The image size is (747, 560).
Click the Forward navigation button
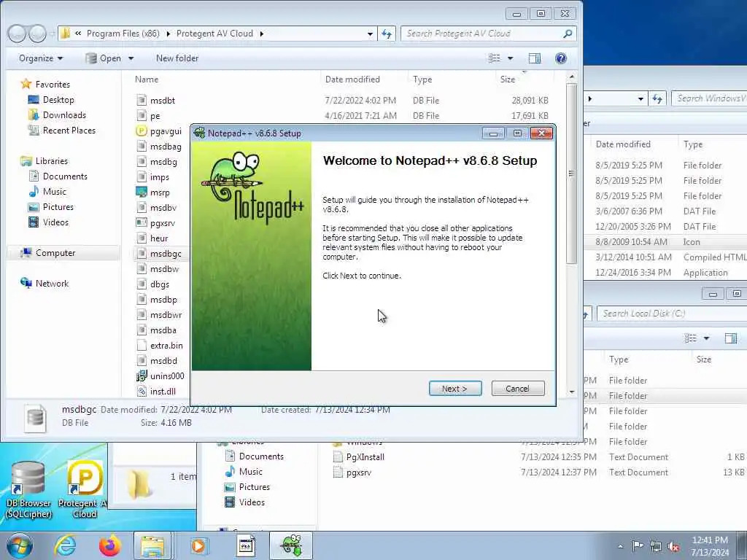tap(37, 34)
